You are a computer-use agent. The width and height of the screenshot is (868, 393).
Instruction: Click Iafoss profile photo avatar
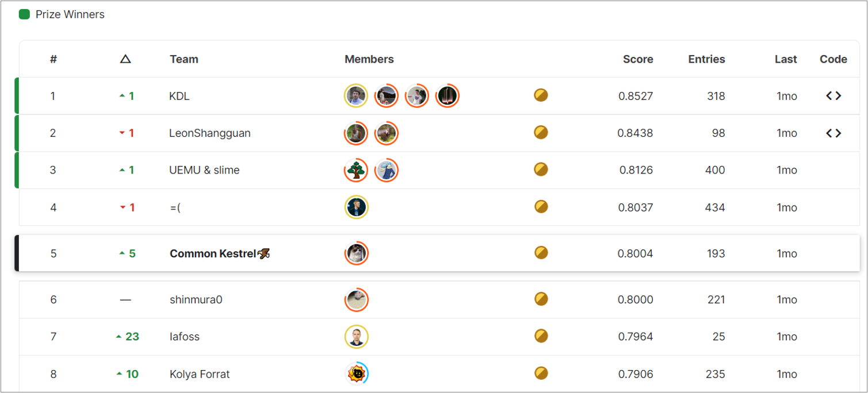click(x=357, y=337)
